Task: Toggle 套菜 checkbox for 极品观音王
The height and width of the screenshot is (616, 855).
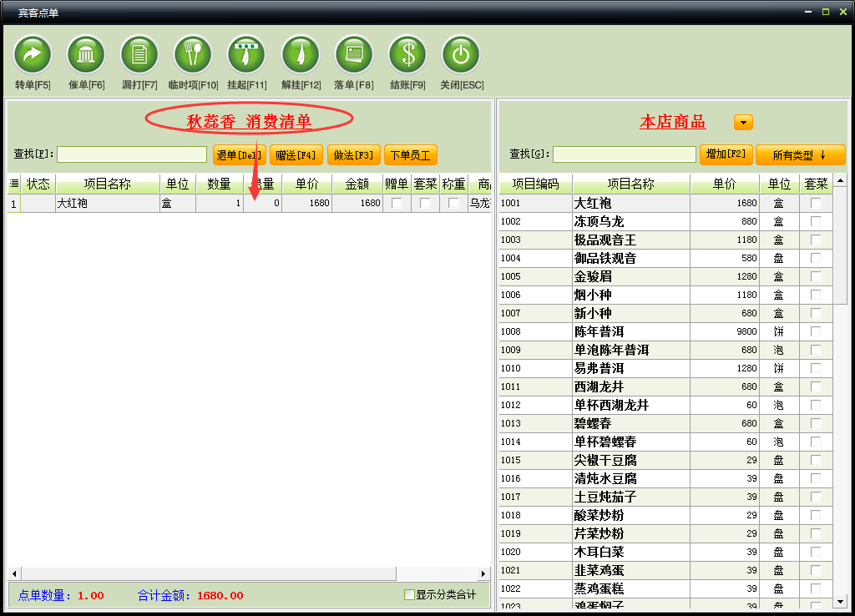Action: 816,240
